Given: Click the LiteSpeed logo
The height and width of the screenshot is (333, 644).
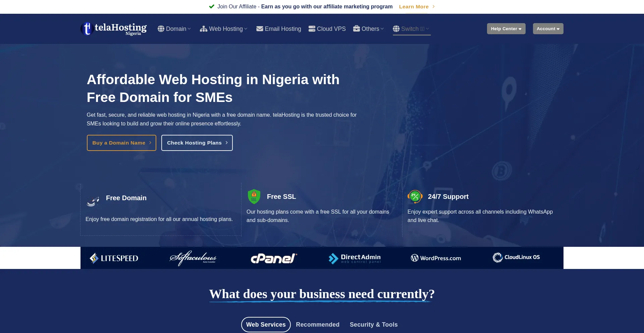Looking at the screenshot, I should 114,258.
